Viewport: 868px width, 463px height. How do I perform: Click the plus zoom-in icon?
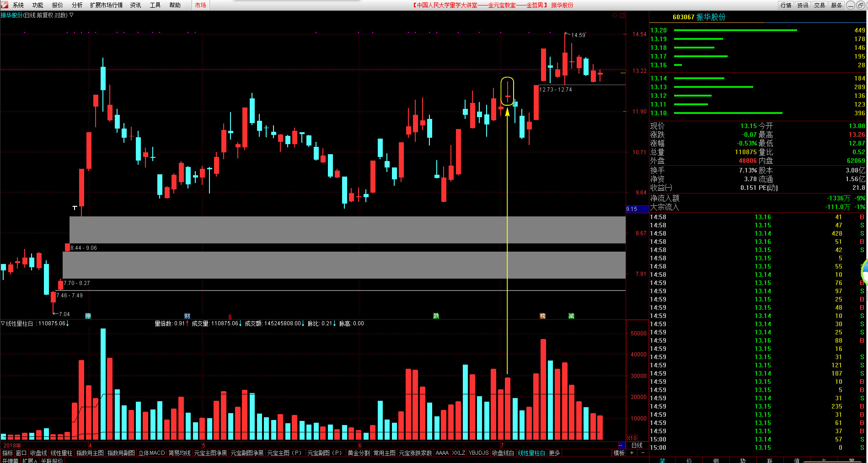(632, 453)
